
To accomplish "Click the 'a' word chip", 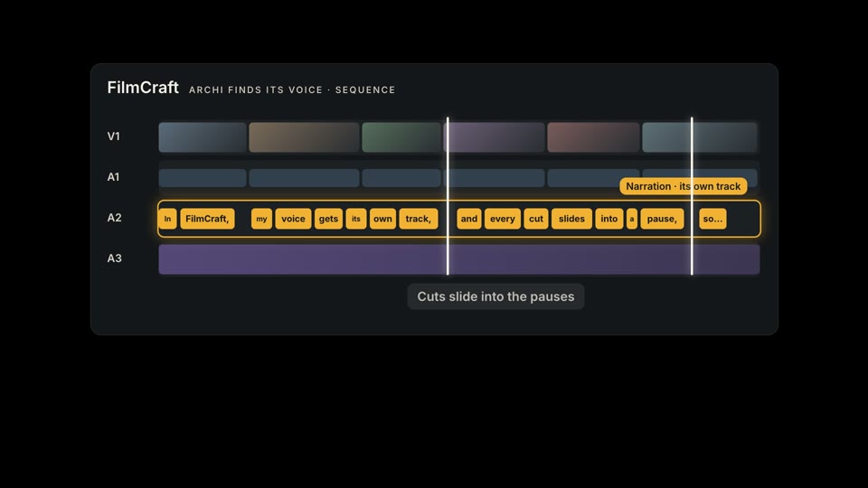I will [632, 219].
